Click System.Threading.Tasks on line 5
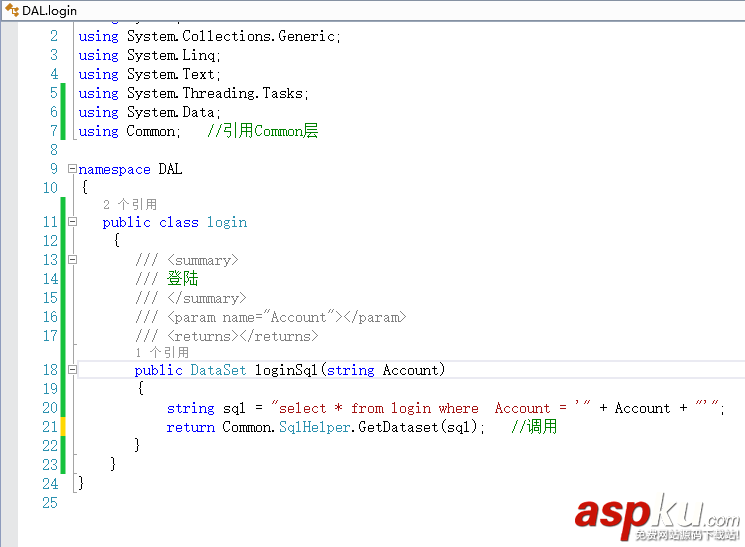Image resolution: width=745 pixels, height=547 pixels. pyautogui.click(x=215, y=93)
